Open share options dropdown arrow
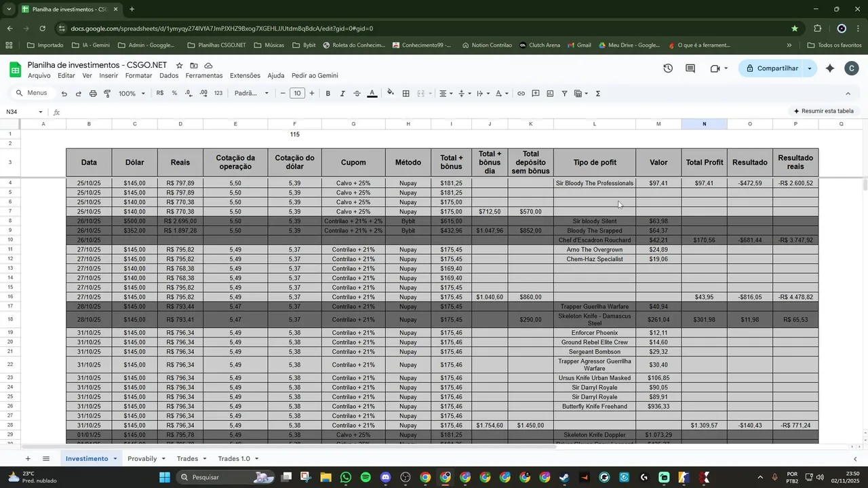This screenshot has height=488, width=868. [810, 68]
